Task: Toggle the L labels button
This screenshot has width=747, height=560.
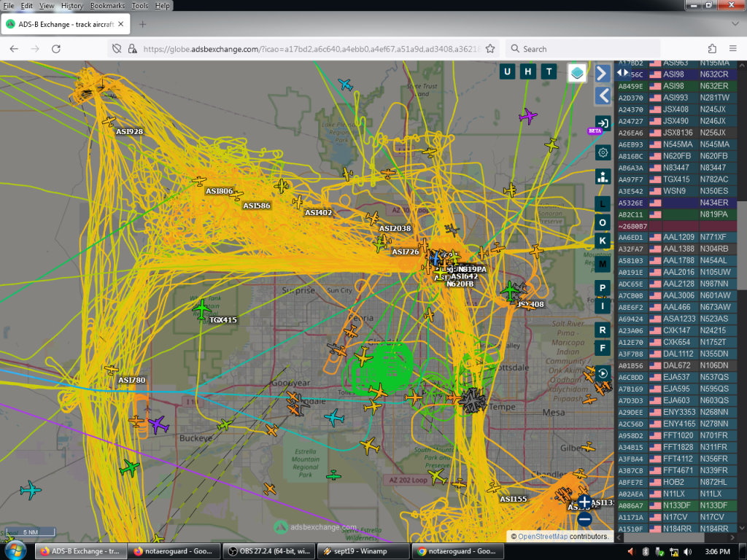Action: (602, 204)
